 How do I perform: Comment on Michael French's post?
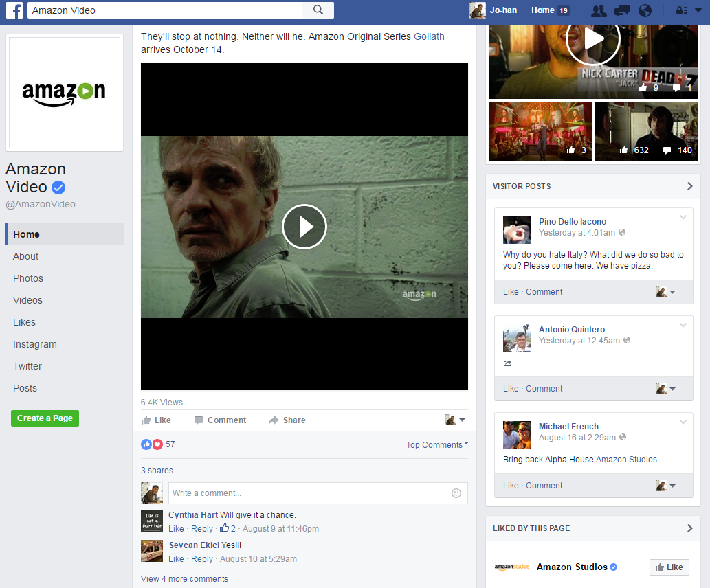[544, 486]
